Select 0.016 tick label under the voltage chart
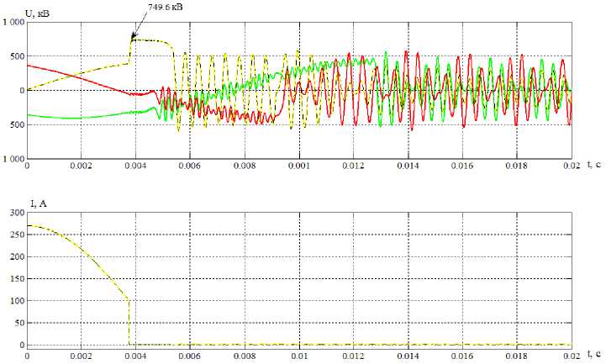This screenshot has height=364, width=606. pos(462,166)
